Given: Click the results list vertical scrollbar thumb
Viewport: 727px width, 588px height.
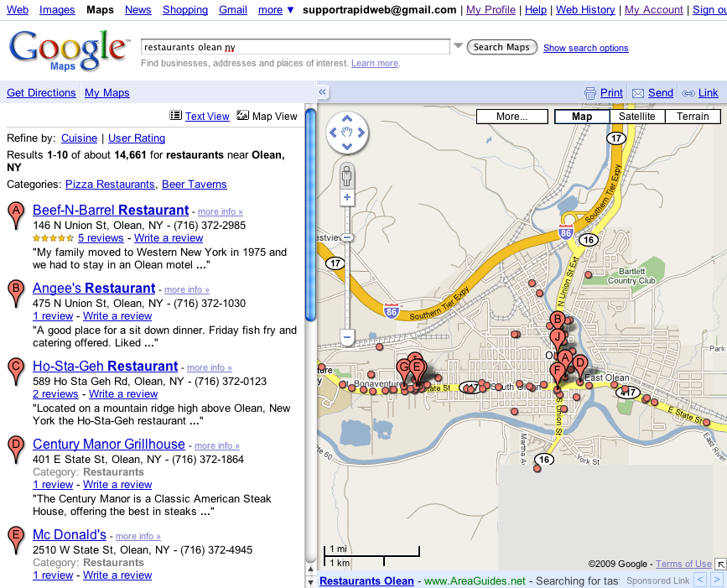Looking at the screenshot, I should (x=310, y=213).
